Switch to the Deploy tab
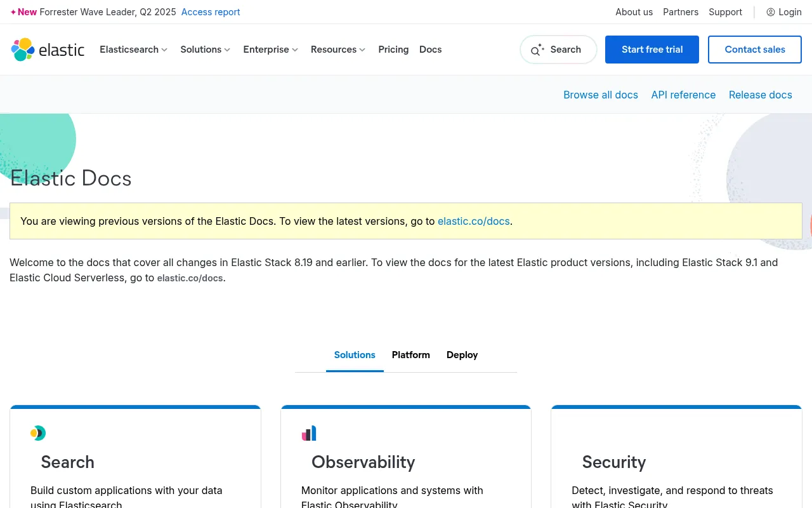The height and width of the screenshot is (508, 812). click(462, 355)
